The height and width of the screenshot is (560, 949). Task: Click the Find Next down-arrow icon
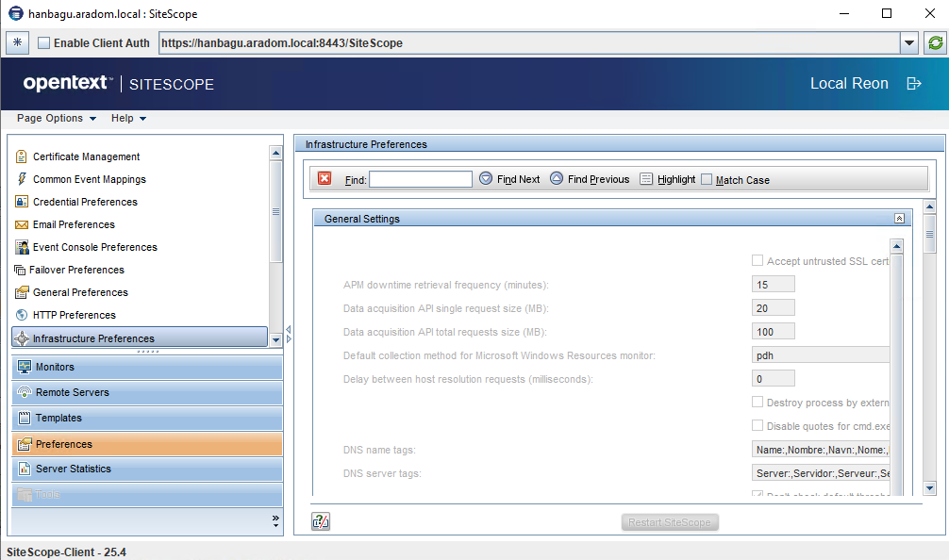click(x=486, y=178)
